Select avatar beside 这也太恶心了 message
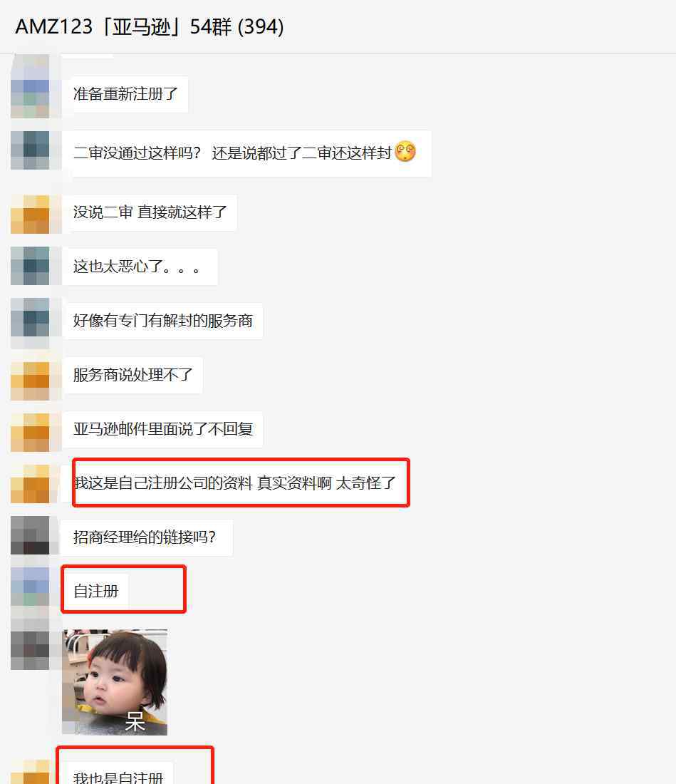Viewport: 676px width, 784px height. pos(30,266)
